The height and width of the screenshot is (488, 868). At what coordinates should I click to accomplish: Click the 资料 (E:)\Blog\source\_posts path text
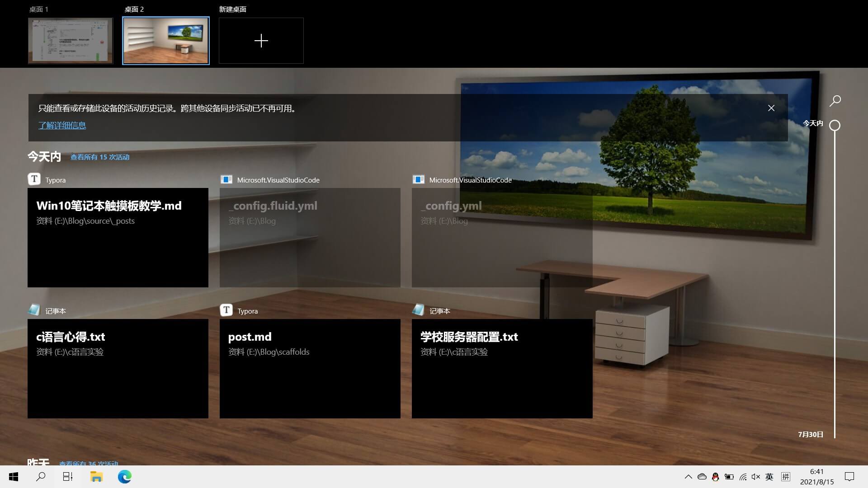pos(85,221)
